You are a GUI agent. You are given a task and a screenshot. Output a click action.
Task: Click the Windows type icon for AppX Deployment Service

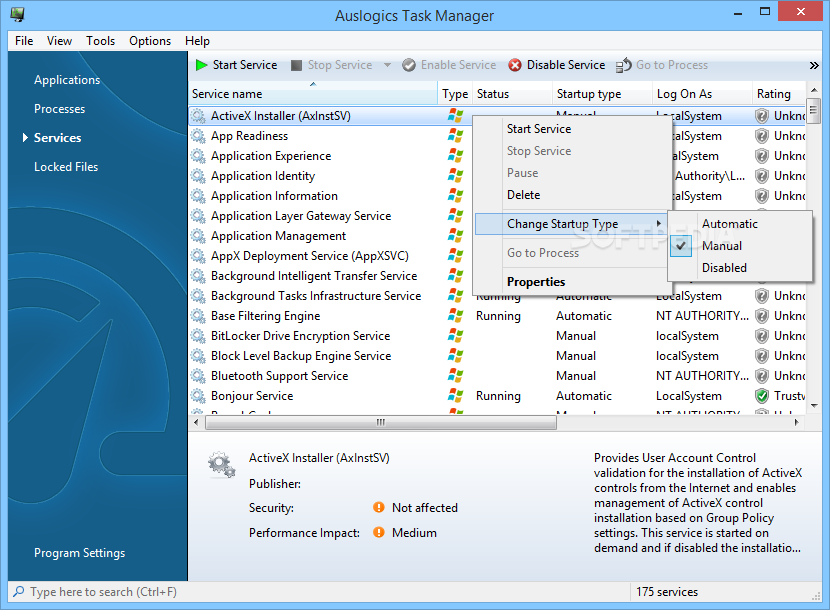[455, 256]
